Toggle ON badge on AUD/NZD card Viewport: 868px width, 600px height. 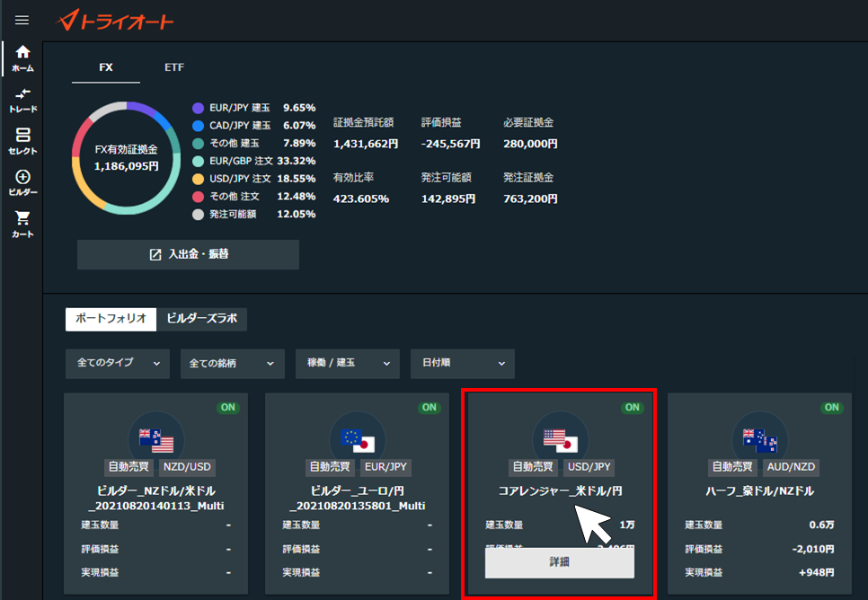(831, 408)
